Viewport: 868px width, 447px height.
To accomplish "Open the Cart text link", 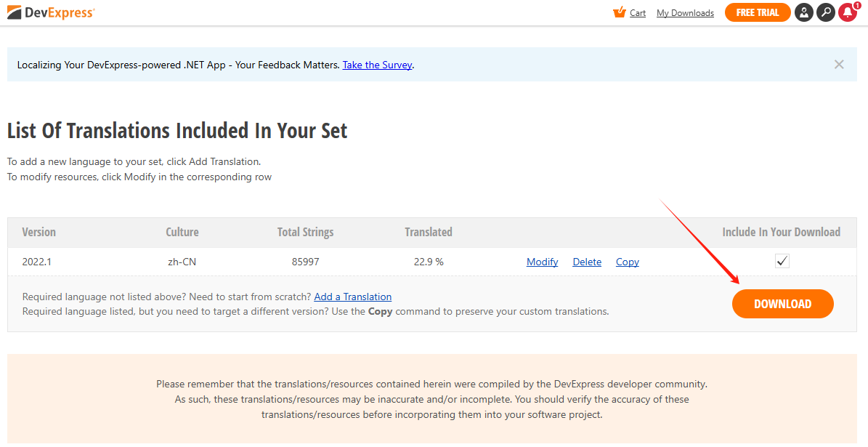I will [x=638, y=13].
